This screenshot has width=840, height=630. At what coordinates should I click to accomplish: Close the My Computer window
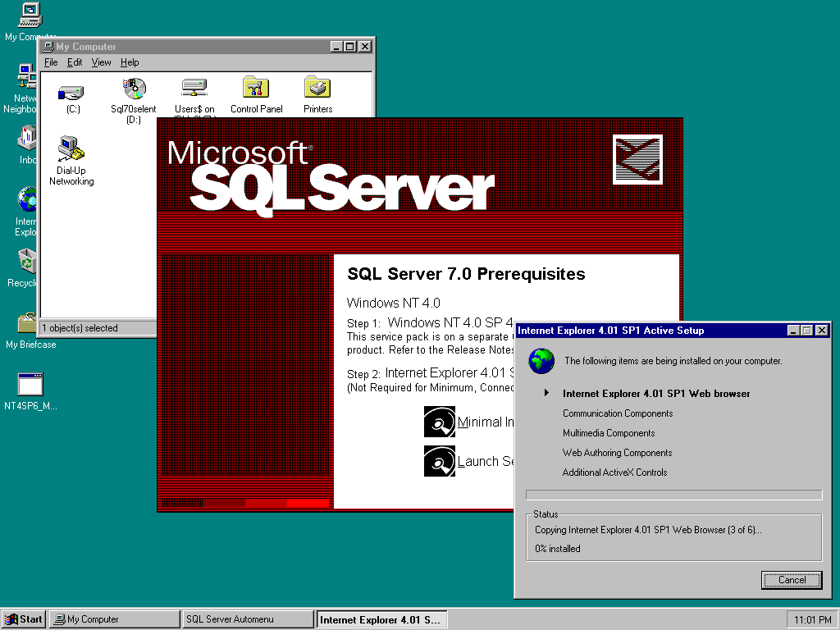click(x=365, y=47)
